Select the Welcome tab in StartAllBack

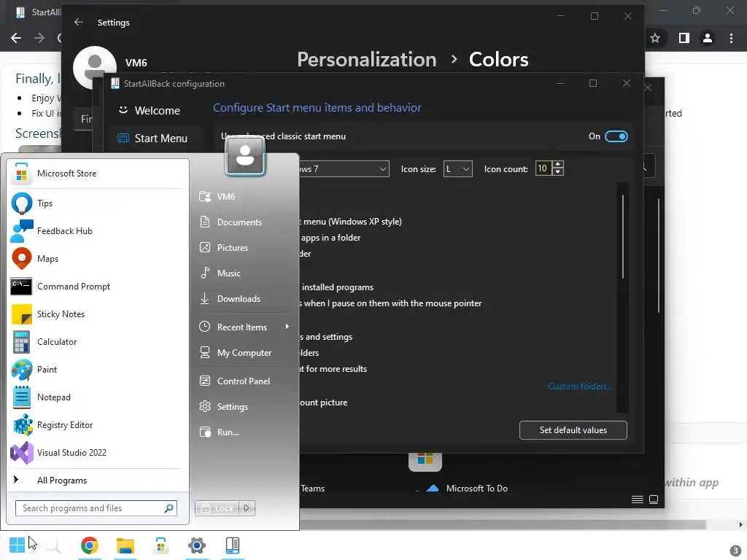tap(156, 111)
